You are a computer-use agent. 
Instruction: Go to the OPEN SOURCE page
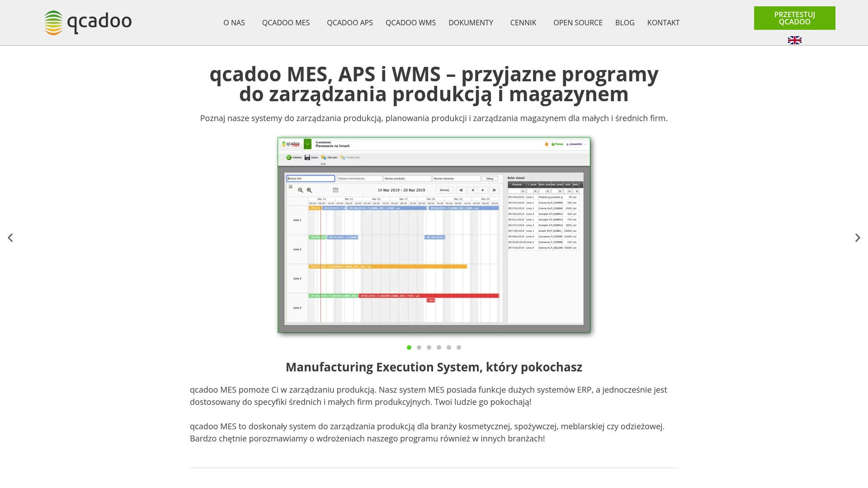(x=578, y=23)
